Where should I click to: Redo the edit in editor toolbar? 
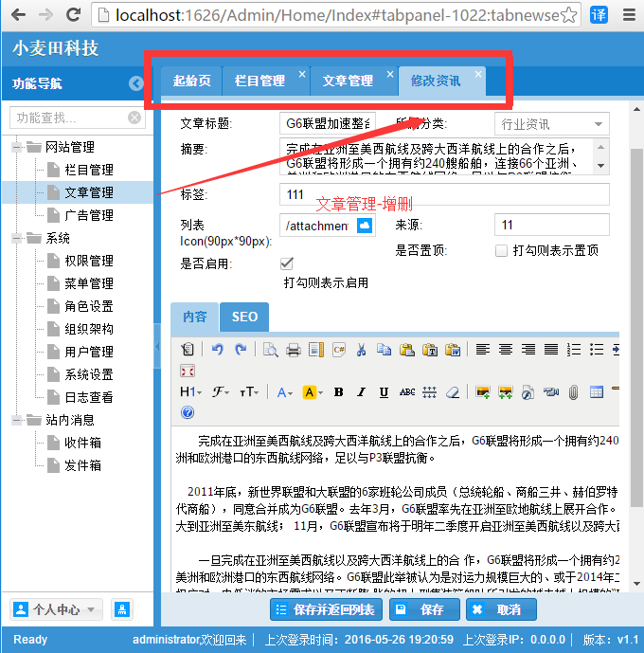click(241, 349)
